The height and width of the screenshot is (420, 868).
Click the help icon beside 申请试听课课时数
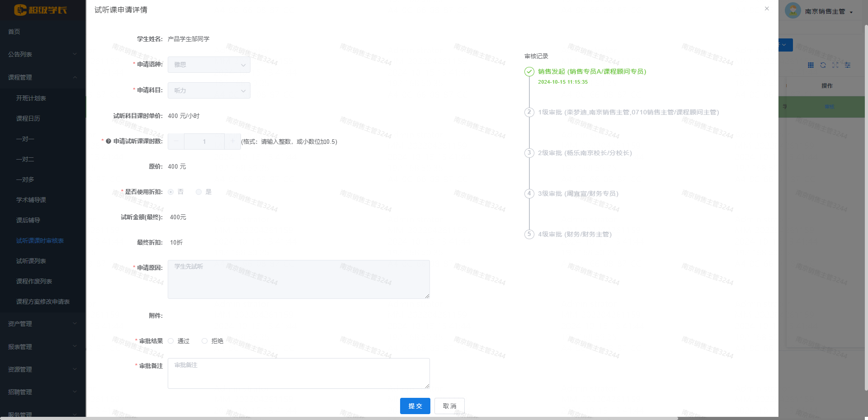[x=108, y=142]
